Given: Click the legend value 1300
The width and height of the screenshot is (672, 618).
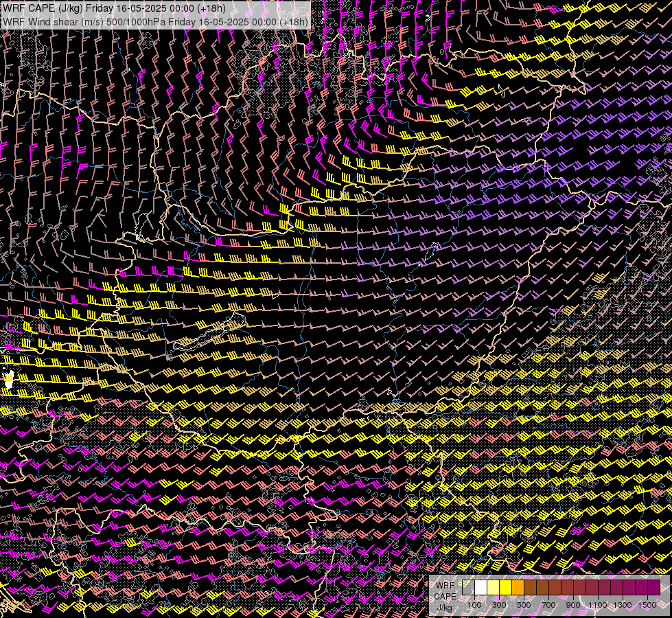Looking at the screenshot, I should point(623,605).
